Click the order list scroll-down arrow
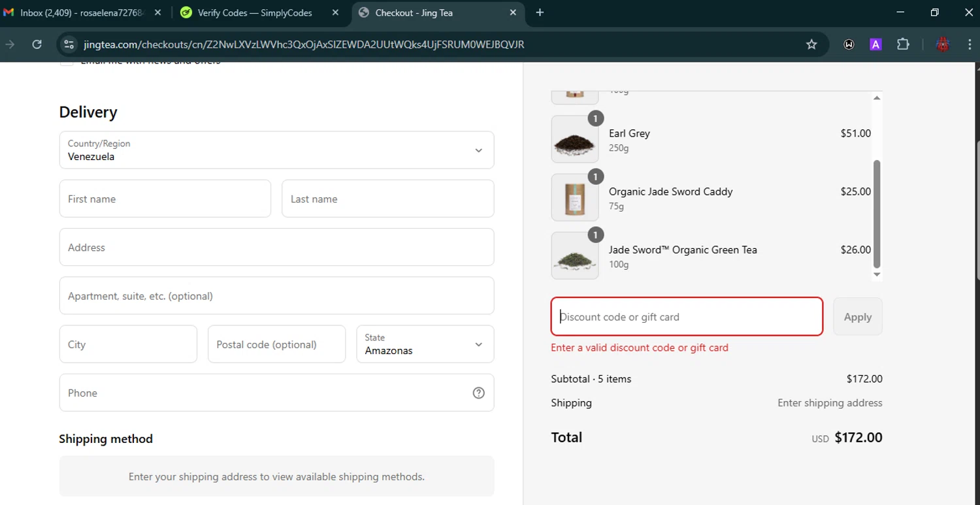The width and height of the screenshot is (980, 505). pyautogui.click(x=877, y=274)
